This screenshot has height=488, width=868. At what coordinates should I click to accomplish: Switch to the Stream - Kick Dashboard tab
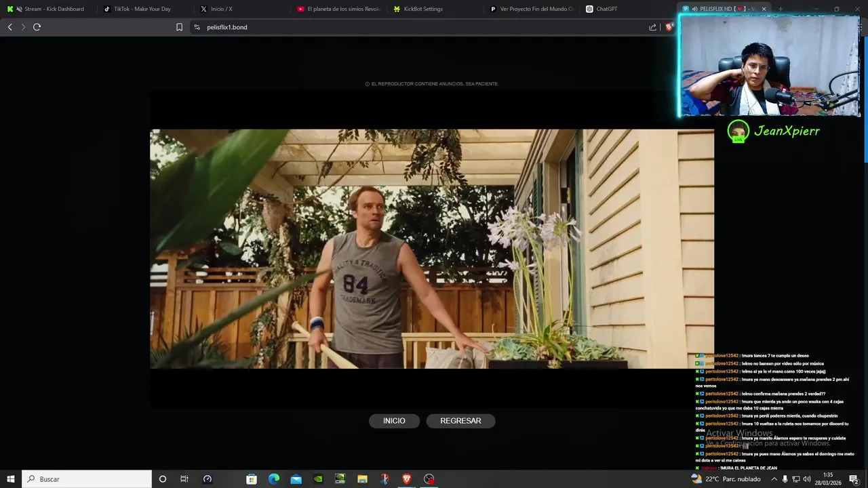point(47,9)
